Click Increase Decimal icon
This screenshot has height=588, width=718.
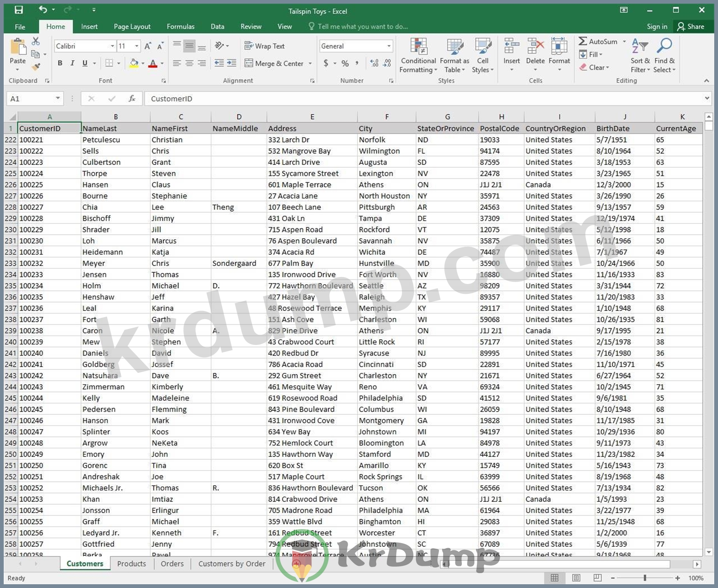pos(374,63)
